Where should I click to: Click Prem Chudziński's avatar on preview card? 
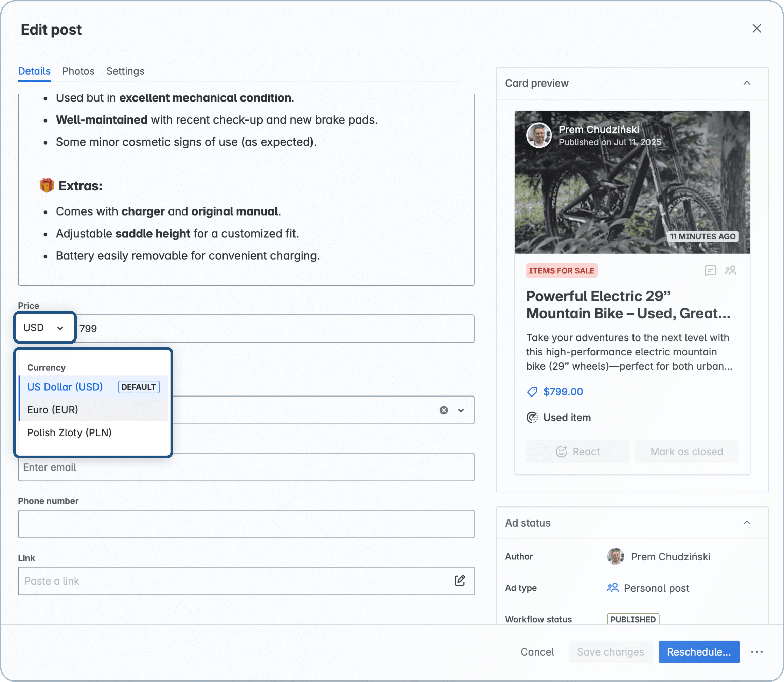538,135
